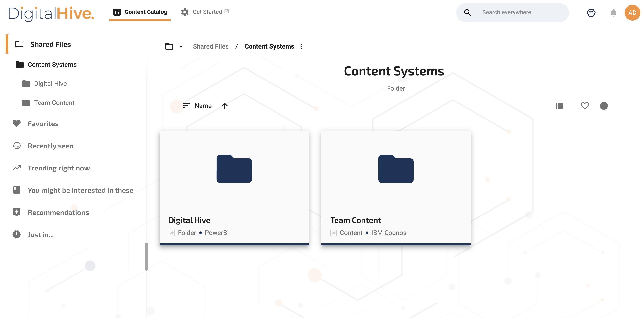Open the hexagon filter menu icon
This screenshot has height=318, width=644.
pos(591,13)
